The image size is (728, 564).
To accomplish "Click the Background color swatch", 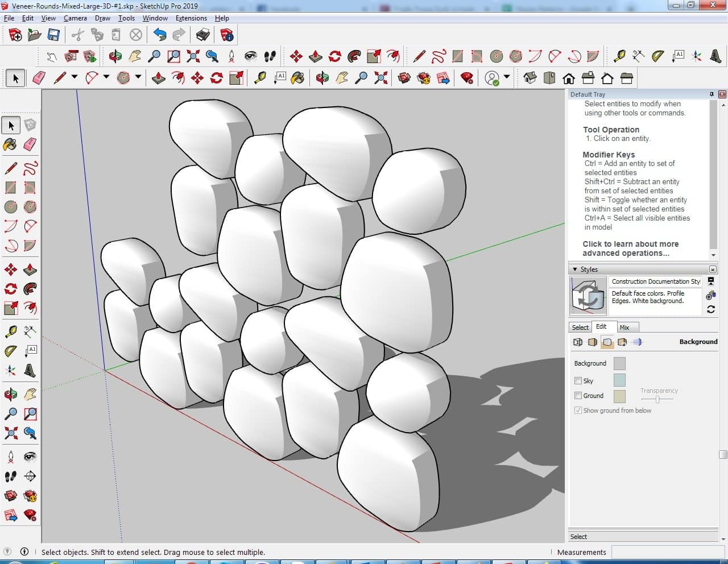I will (x=619, y=364).
